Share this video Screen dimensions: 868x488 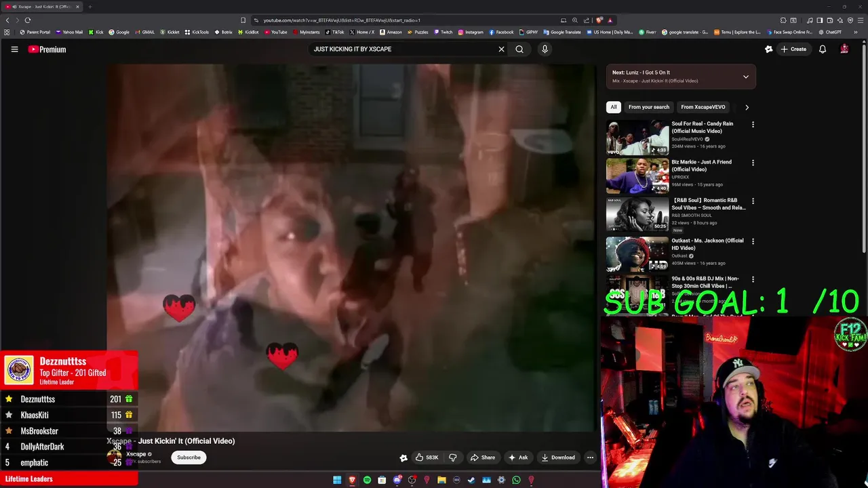483,457
